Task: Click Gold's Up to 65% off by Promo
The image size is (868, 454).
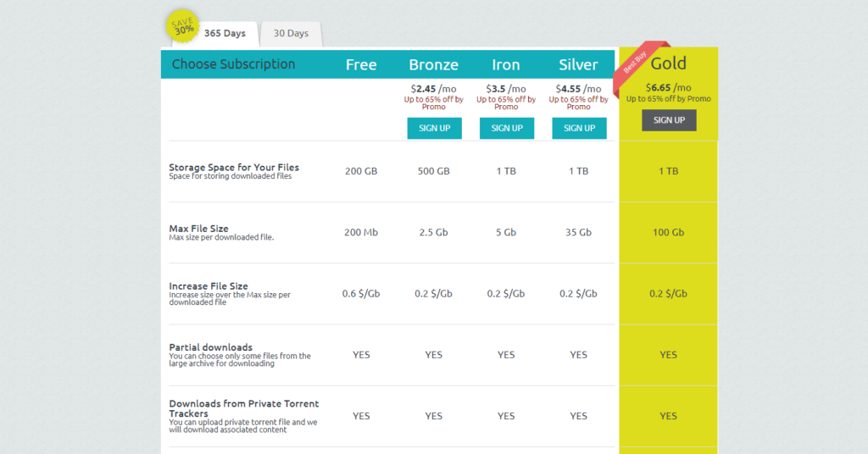Action: 668,99
